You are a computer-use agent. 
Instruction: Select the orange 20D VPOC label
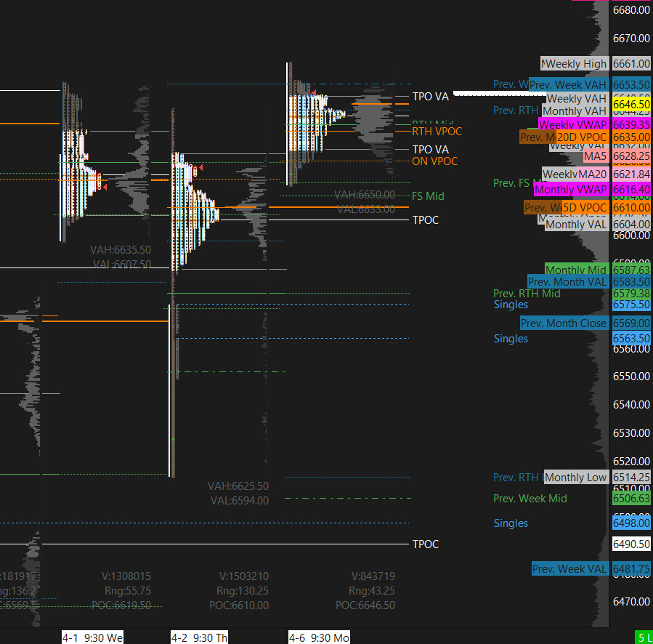(x=582, y=137)
